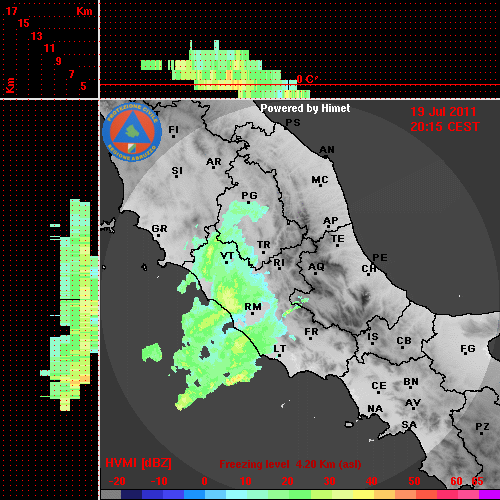Select the IS city label
The image size is (500, 500).
pos(373,337)
